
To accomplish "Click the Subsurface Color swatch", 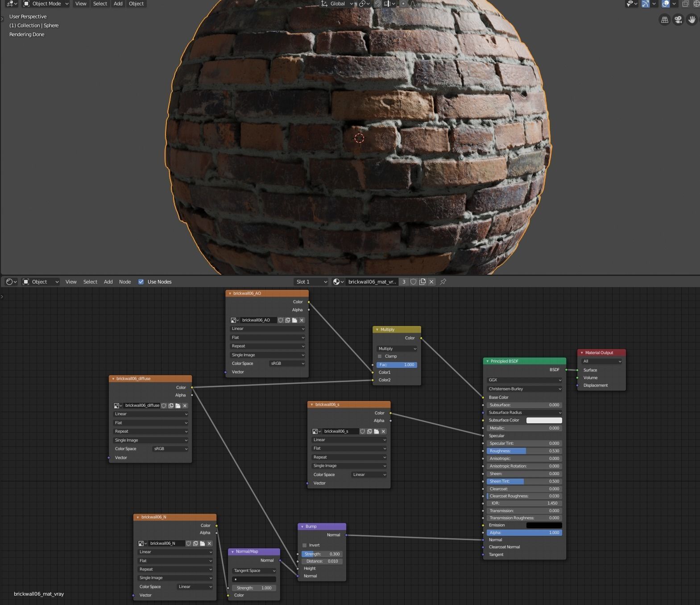I will point(544,420).
